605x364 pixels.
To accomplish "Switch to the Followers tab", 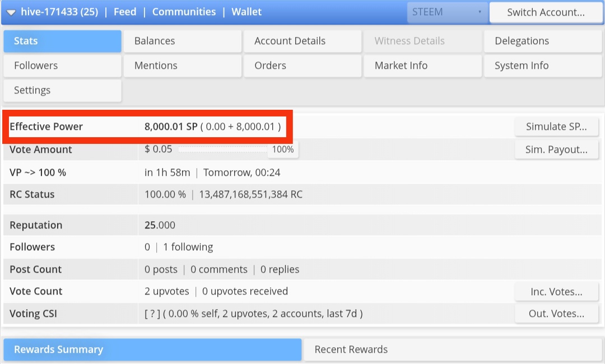I will pyautogui.click(x=63, y=66).
